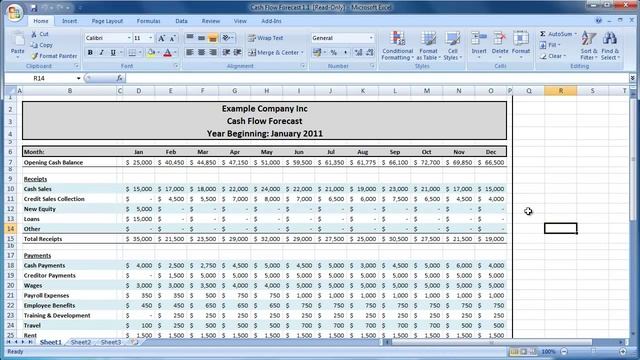
Task: Open the Clipboard pane launcher
Action: tap(76, 66)
